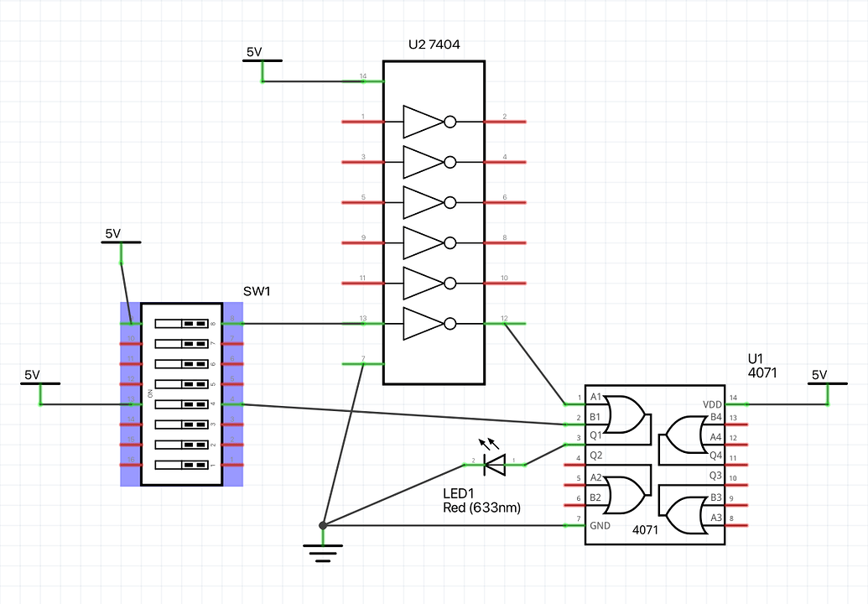The height and width of the screenshot is (604, 868).
Task: Select the ground symbol below LED1
Action: pyautogui.click(x=322, y=549)
